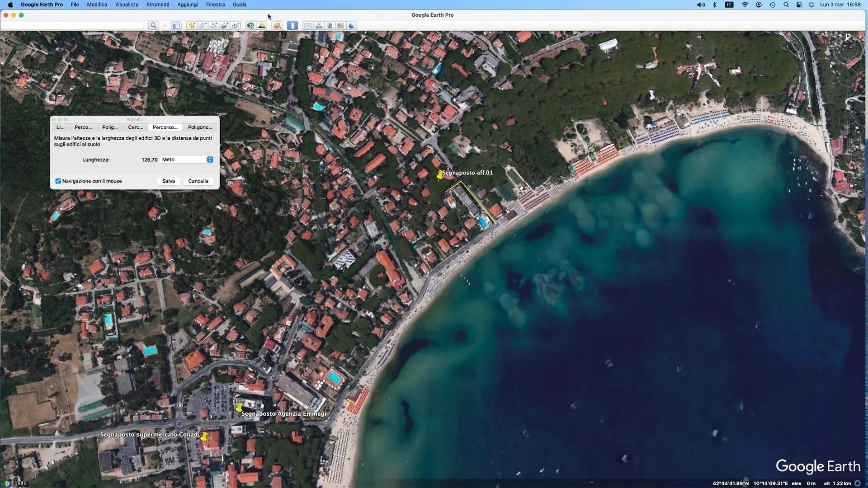Open the macOS volume control
This screenshot has width=868, height=488.
[701, 5]
